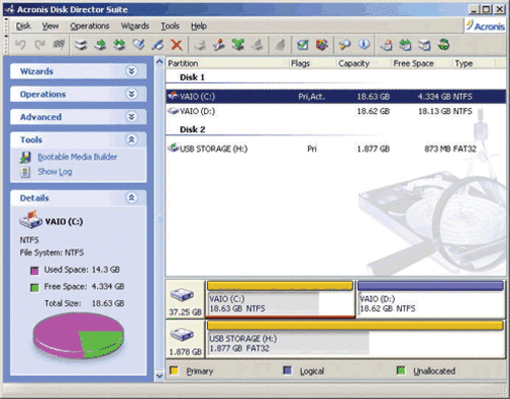
Task: Expand the Wizards sidebar panel
Action: coord(132,71)
